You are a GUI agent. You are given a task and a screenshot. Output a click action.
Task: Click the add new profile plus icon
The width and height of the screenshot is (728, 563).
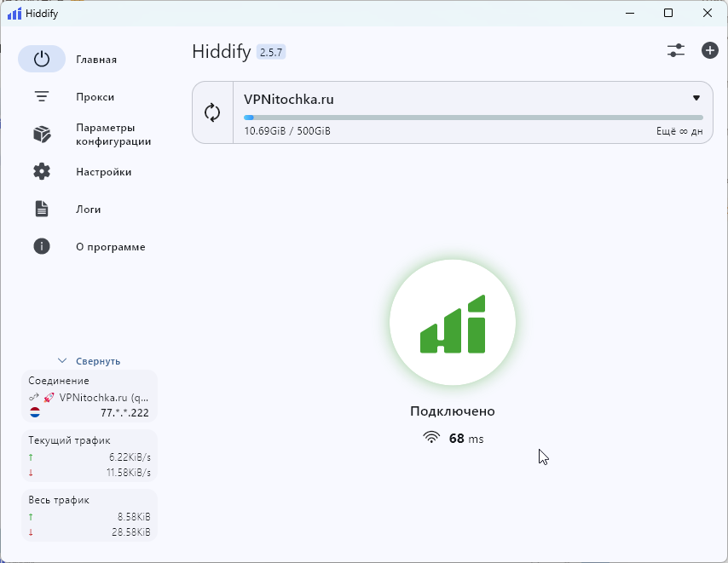[x=709, y=50]
